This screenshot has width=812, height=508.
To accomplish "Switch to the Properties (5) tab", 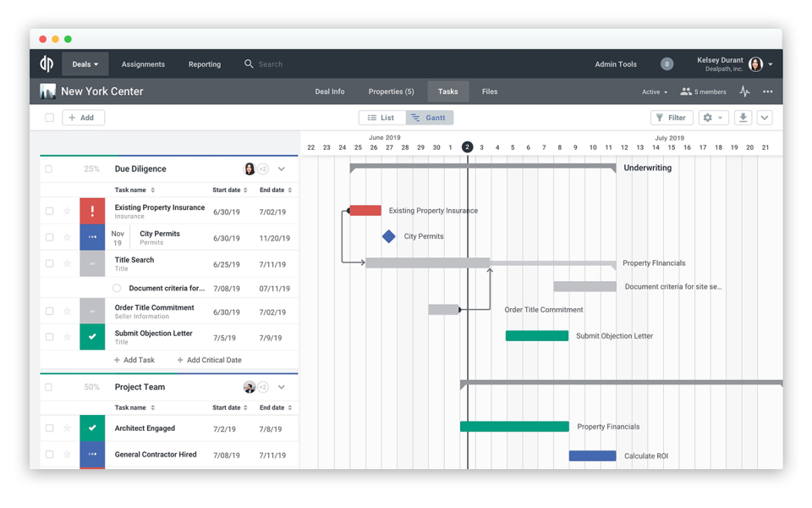I will 391,91.
